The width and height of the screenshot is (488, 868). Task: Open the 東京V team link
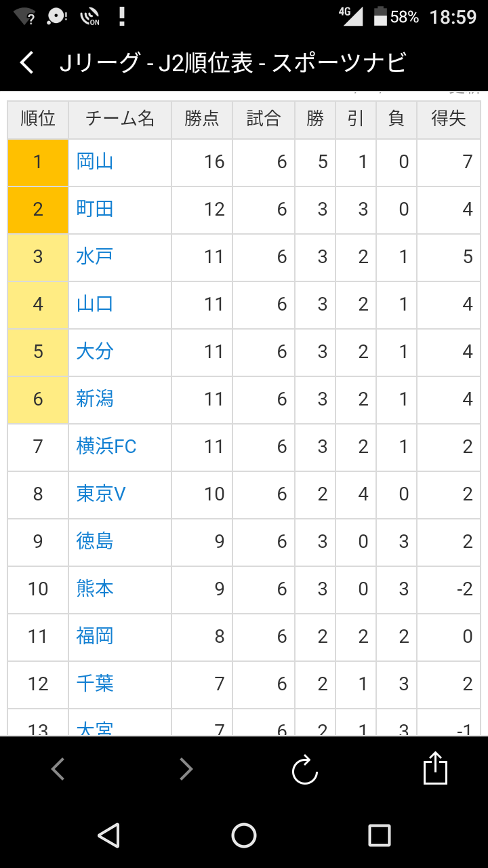(x=101, y=494)
